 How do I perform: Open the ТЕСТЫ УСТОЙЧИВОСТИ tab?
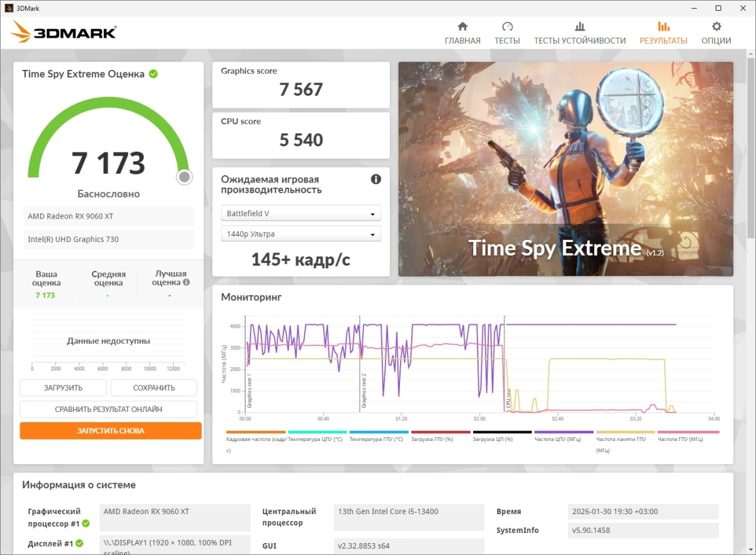[x=580, y=40]
